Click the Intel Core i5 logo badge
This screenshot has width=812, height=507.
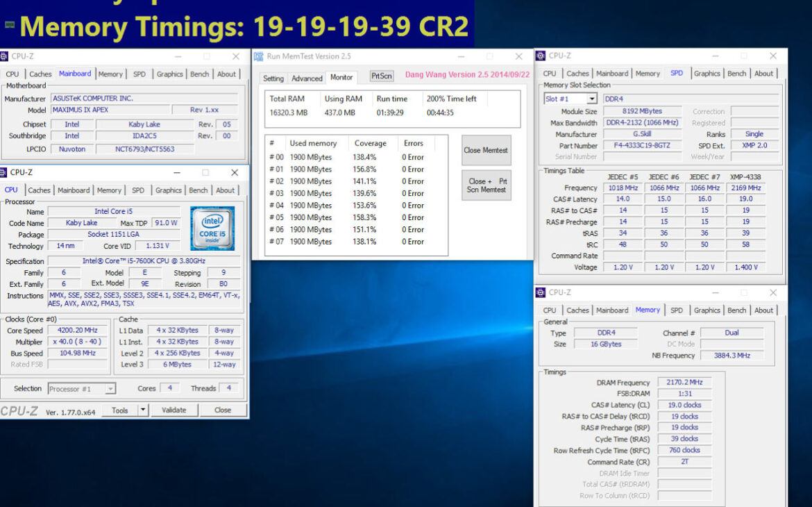point(212,228)
